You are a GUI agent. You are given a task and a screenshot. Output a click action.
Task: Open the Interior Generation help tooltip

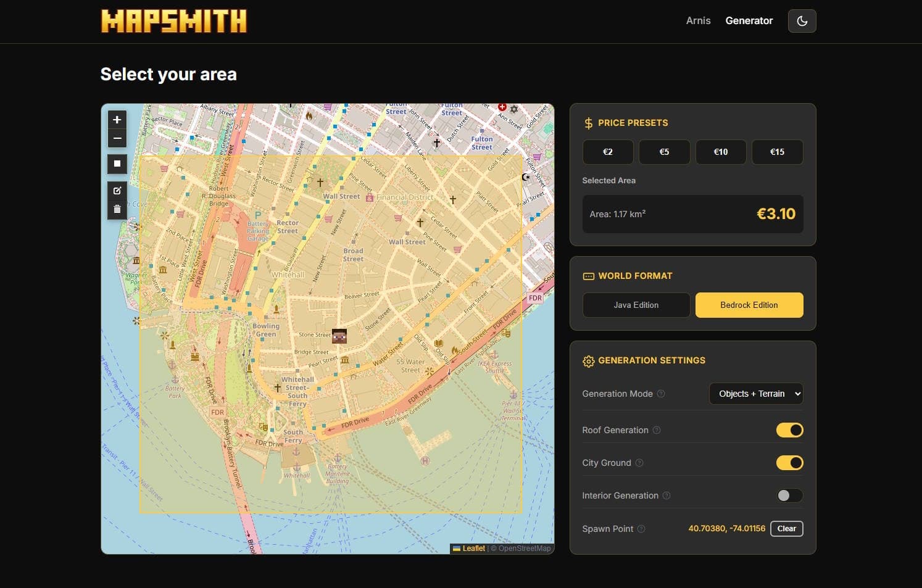coord(666,495)
